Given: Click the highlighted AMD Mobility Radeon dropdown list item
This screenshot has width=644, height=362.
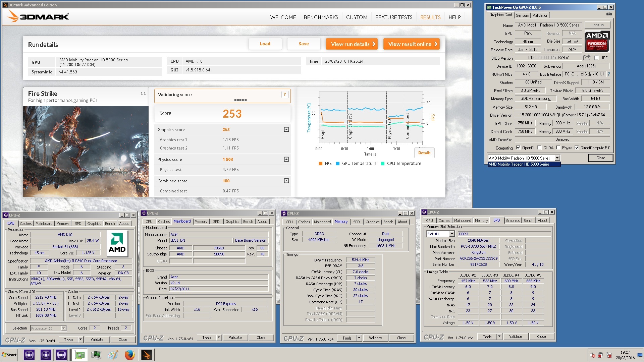Looking at the screenshot, I should click(x=524, y=164).
